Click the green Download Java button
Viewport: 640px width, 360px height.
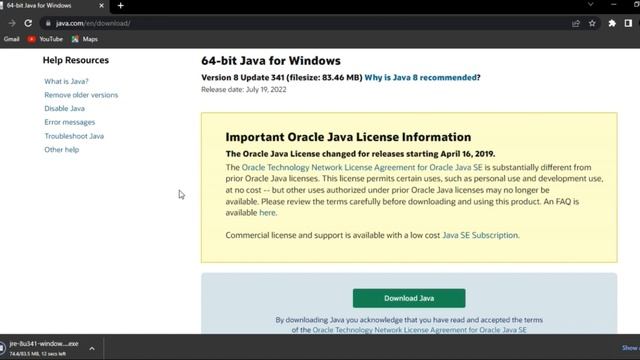coord(409,298)
